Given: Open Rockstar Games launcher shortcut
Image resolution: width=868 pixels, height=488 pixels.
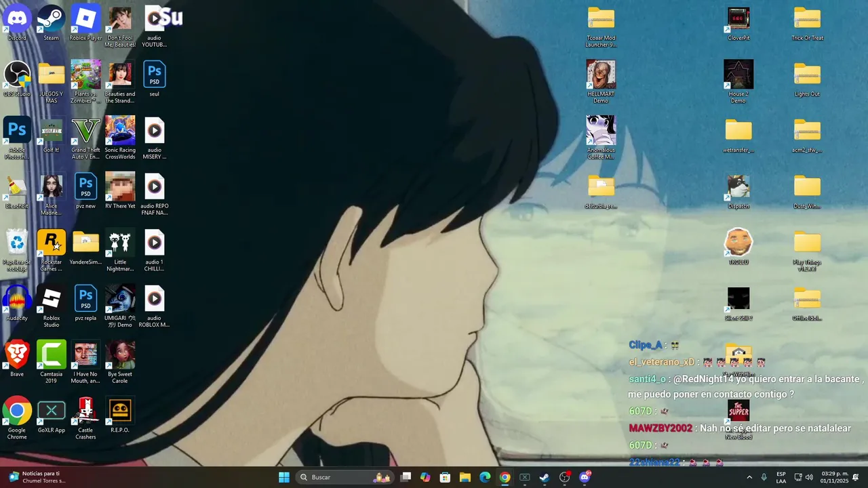Looking at the screenshot, I should 52,251.
